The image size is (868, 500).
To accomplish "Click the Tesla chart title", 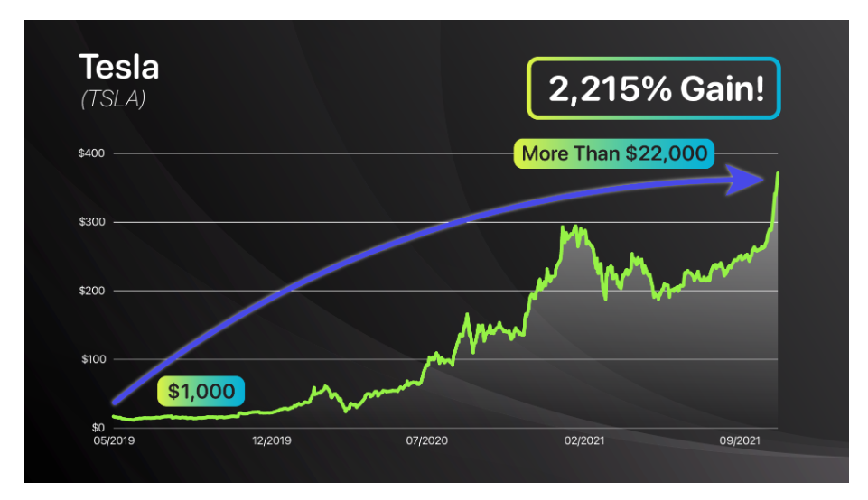I will click(119, 67).
